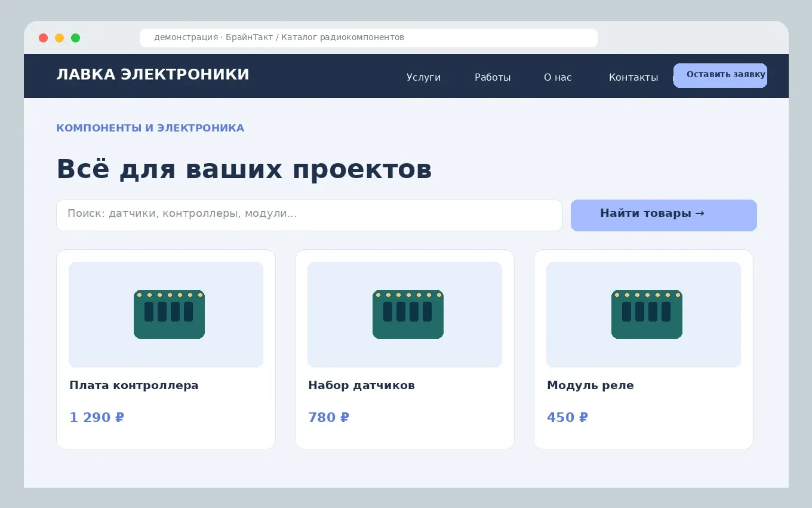This screenshot has width=812, height=508.
Task: Select the browser address bar
Action: coord(369,38)
